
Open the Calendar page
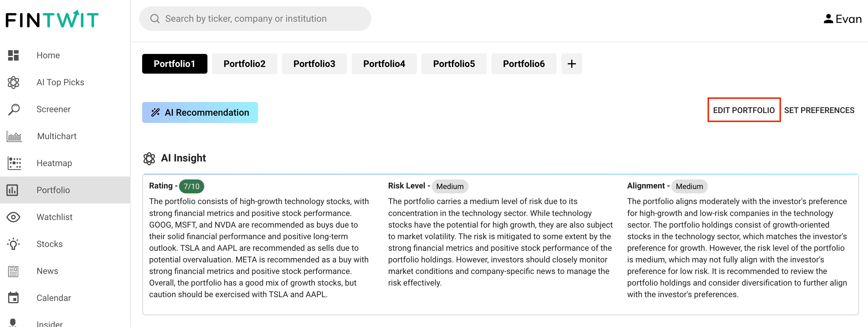click(x=65, y=298)
